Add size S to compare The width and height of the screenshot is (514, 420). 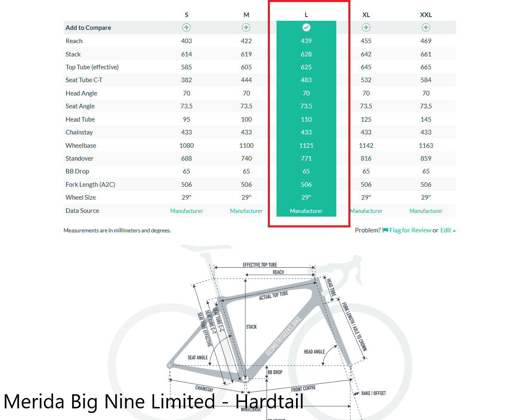[x=186, y=27]
